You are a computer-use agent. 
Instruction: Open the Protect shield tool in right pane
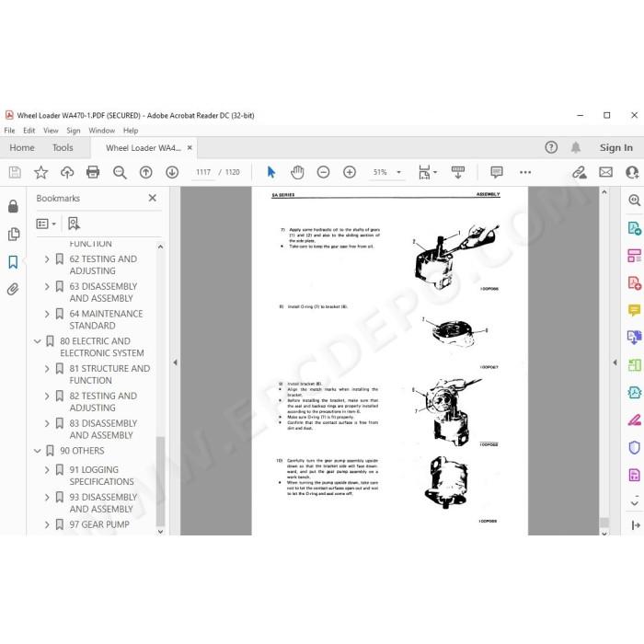(634, 447)
